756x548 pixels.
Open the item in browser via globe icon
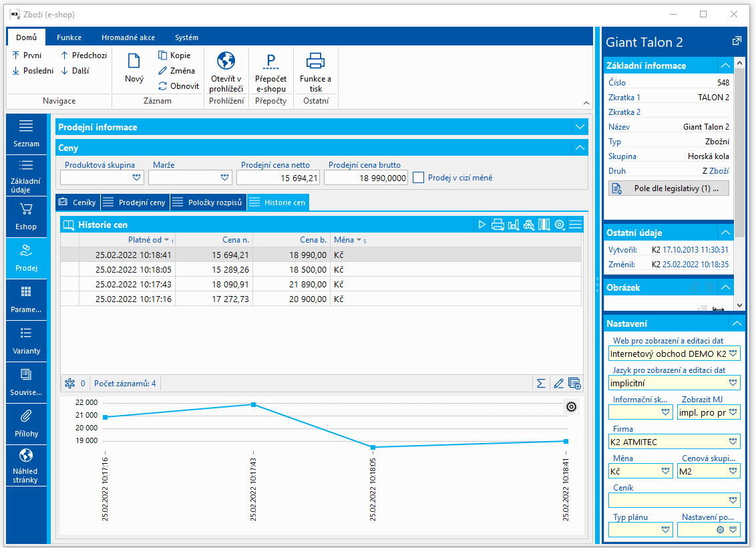pos(226,61)
